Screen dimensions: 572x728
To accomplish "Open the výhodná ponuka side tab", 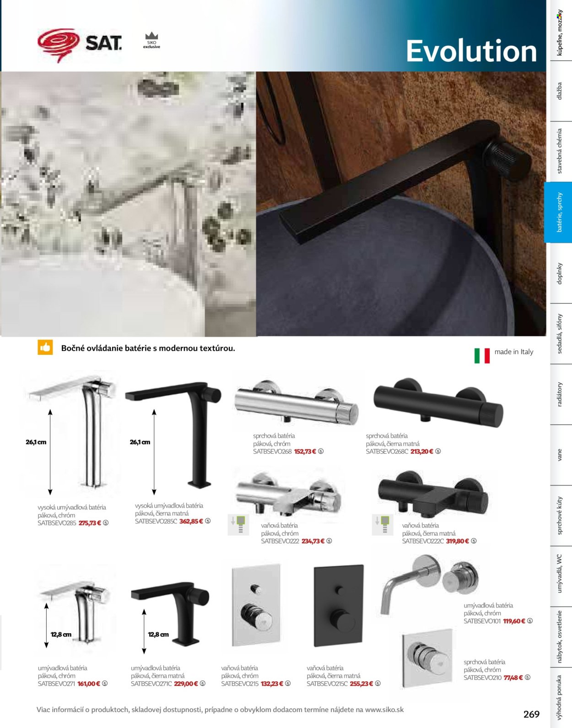I will [559, 696].
